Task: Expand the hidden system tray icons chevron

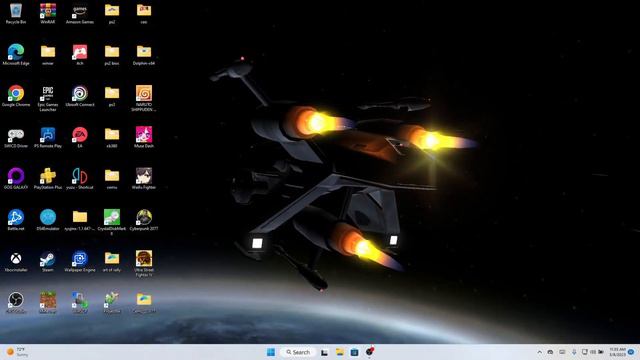Action: tap(540, 352)
